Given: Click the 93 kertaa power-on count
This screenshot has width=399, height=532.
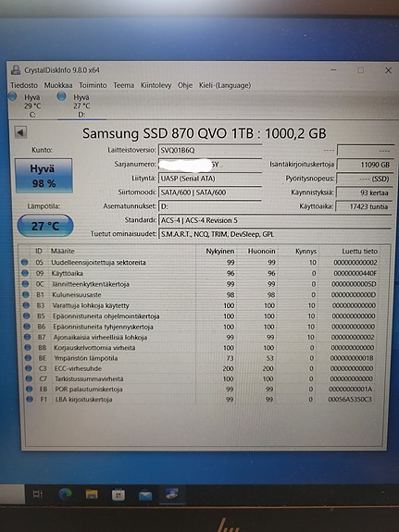Looking at the screenshot, I should 364,192.
